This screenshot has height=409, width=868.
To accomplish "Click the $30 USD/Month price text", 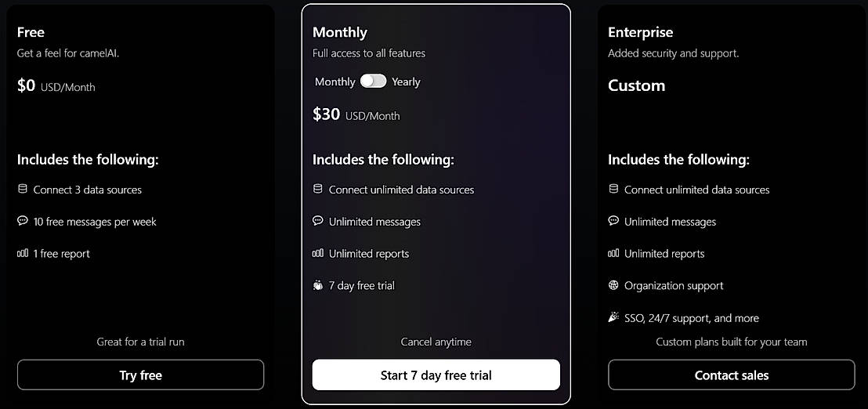I will coord(356,114).
